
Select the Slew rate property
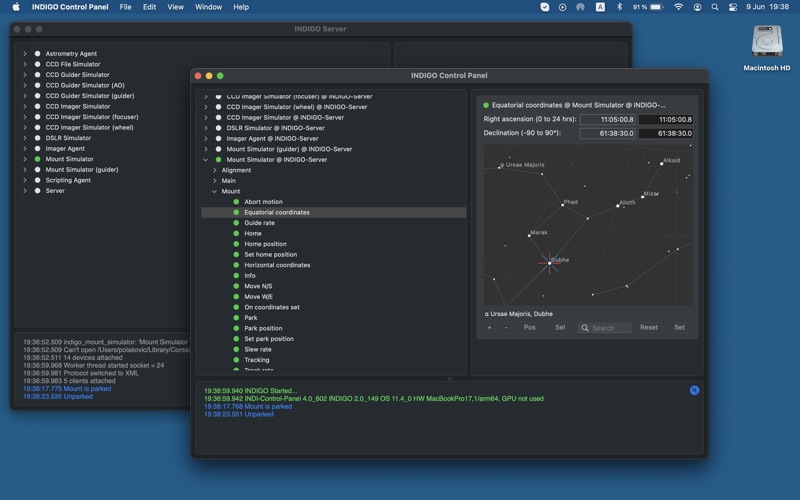[258, 349]
